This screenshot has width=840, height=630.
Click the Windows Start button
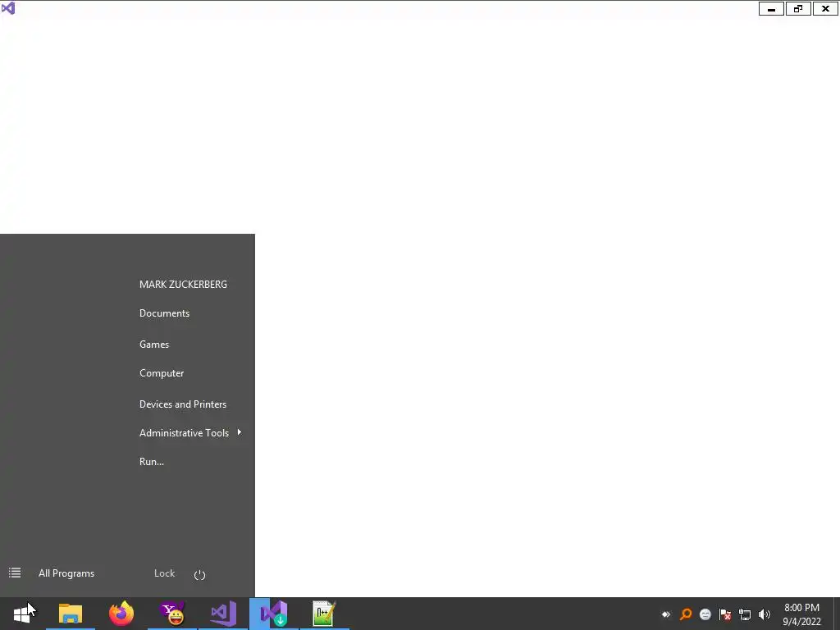(22, 614)
